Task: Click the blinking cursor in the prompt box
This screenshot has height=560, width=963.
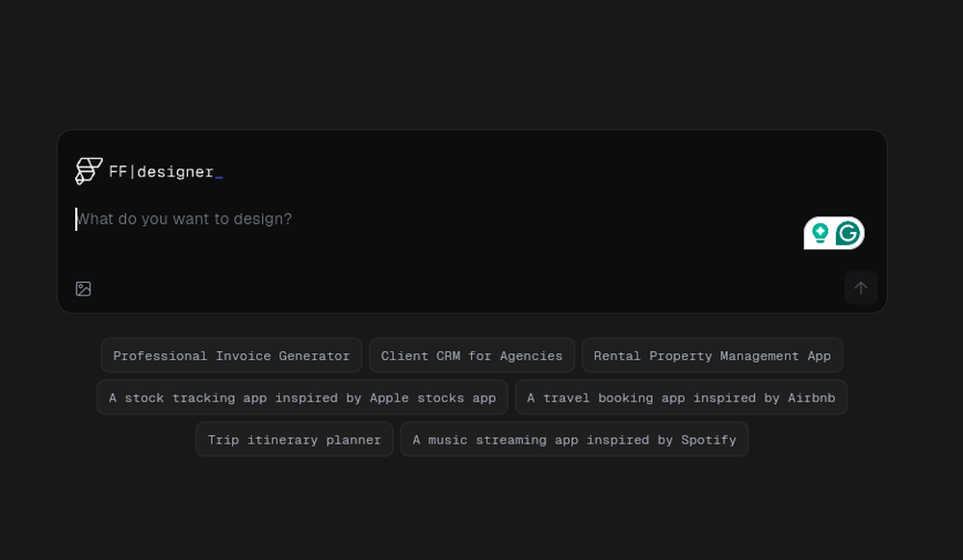Action: pos(78,219)
